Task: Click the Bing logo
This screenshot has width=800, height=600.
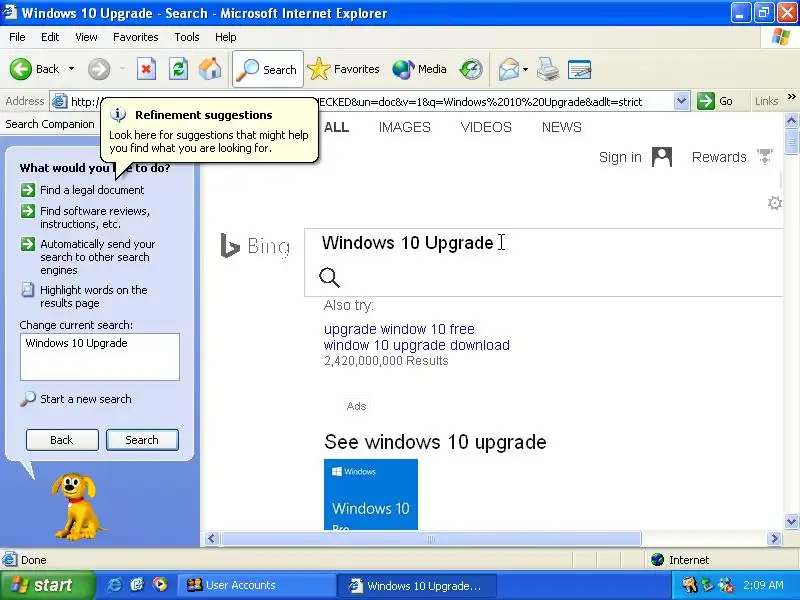Action: [255, 246]
